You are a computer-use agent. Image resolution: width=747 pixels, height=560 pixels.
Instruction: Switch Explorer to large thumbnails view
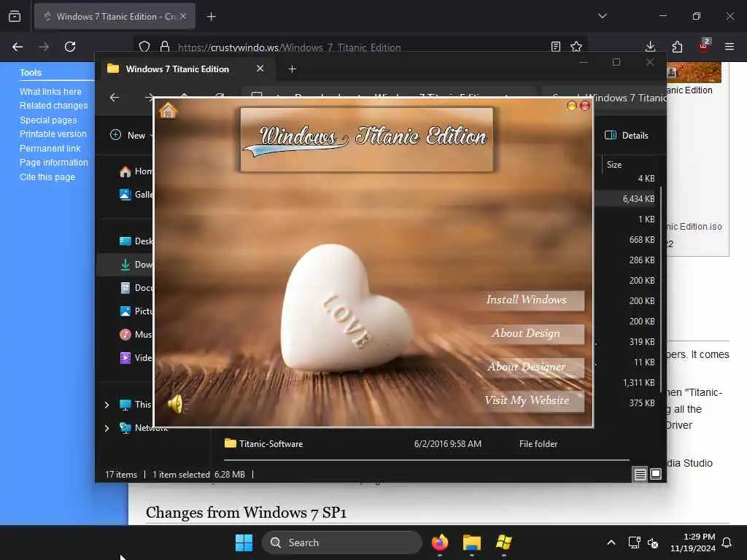click(x=656, y=474)
